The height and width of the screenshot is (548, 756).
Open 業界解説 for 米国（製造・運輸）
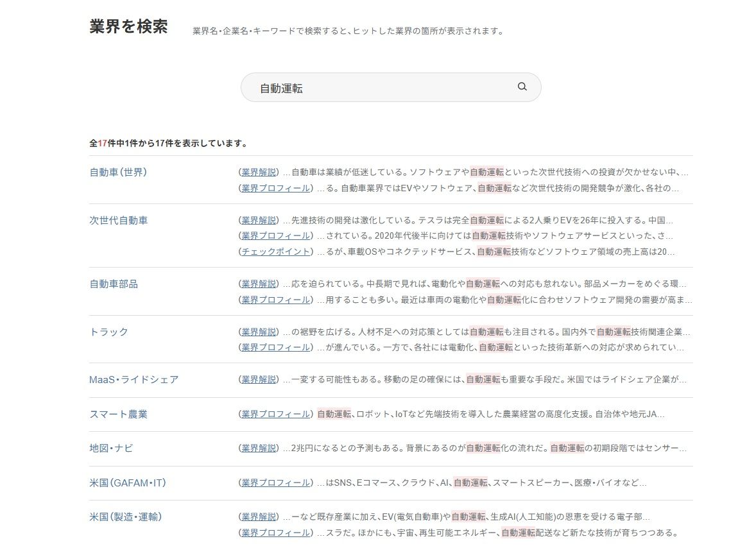click(x=258, y=517)
